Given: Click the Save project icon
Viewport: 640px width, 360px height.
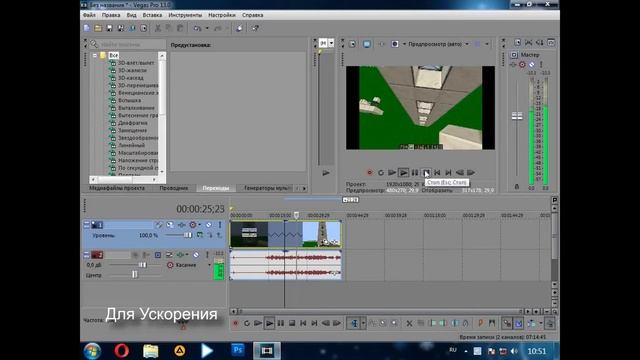Looking at the screenshot, I should (109, 28).
